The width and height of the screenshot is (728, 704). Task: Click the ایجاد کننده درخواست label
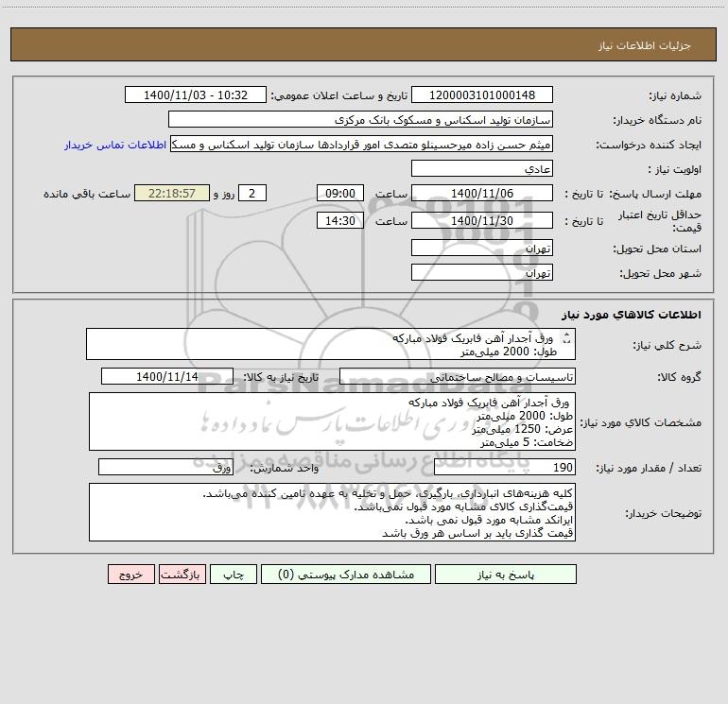[x=649, y=145]
